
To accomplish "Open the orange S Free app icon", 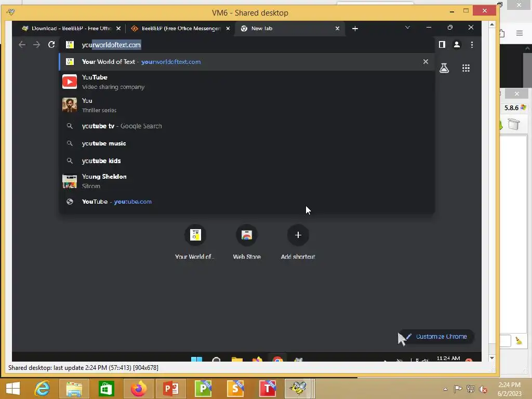I will (235, 389).
